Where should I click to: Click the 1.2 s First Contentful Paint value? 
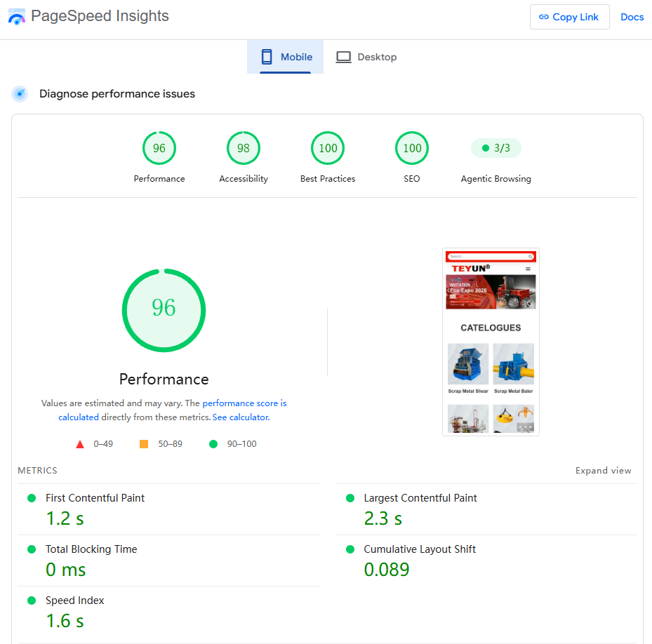[65, 518]
